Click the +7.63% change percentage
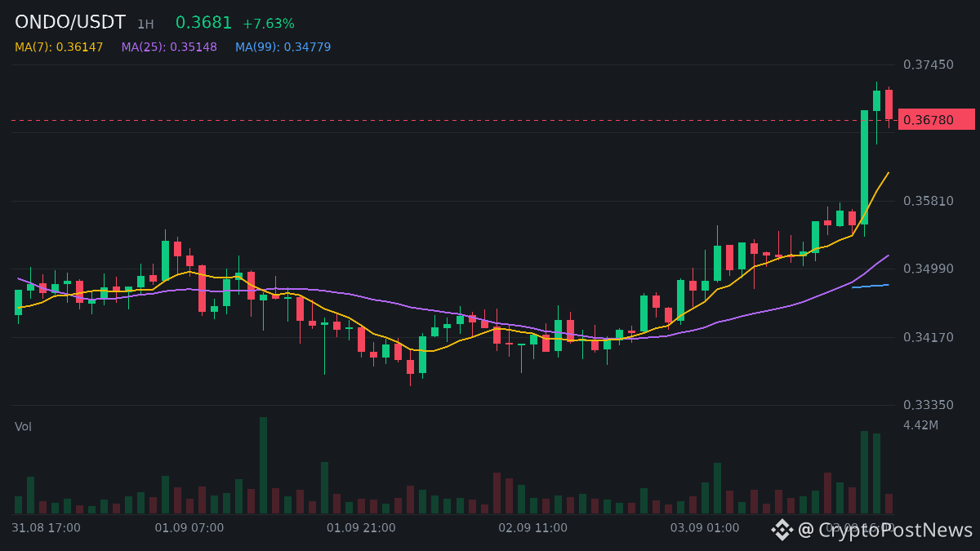Screen dimensions: 980x551 (269, 24)
